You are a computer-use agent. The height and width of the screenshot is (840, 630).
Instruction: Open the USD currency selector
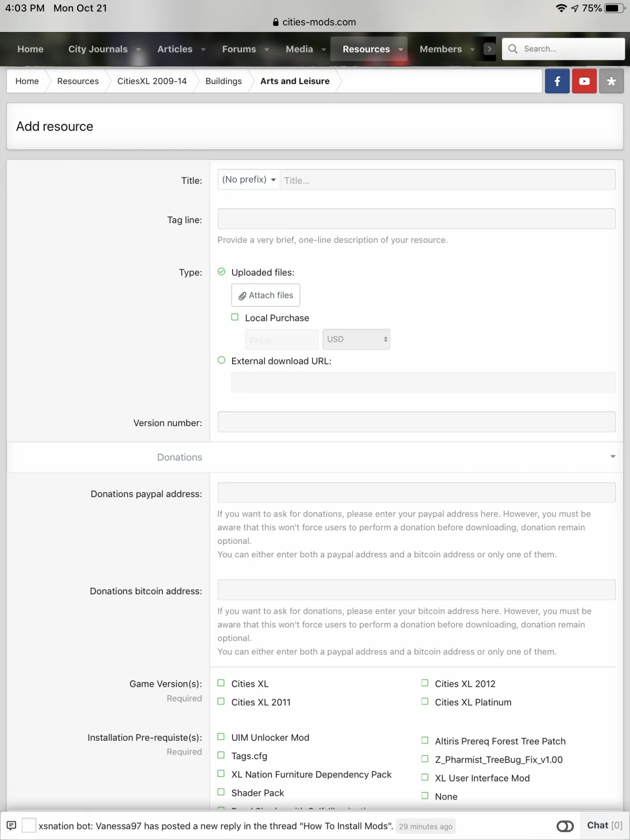pos(356,339)
